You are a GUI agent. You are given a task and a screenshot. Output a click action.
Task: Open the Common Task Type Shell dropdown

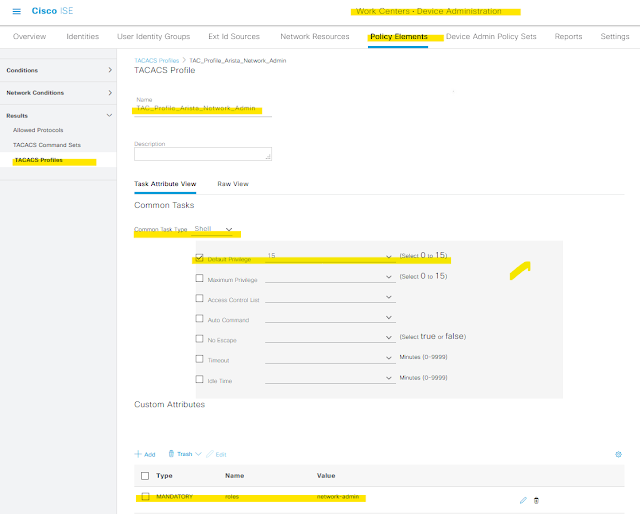coord(212,229)
